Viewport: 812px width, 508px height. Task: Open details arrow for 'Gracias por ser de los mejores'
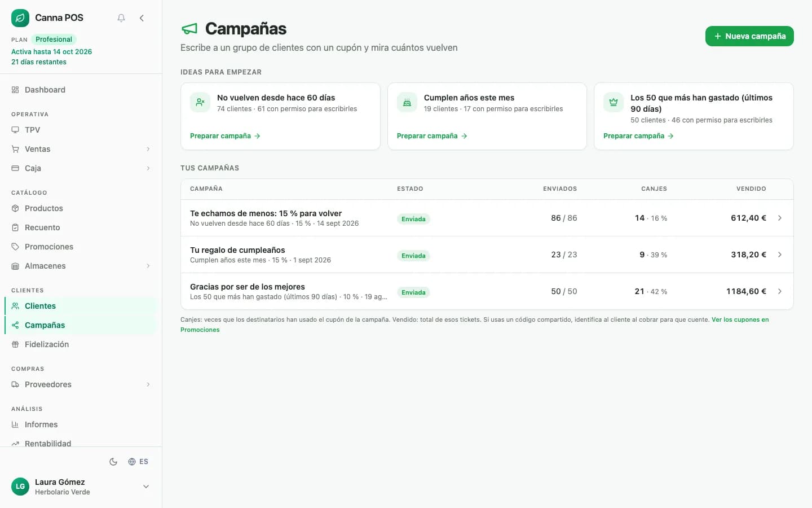(780, 291)
